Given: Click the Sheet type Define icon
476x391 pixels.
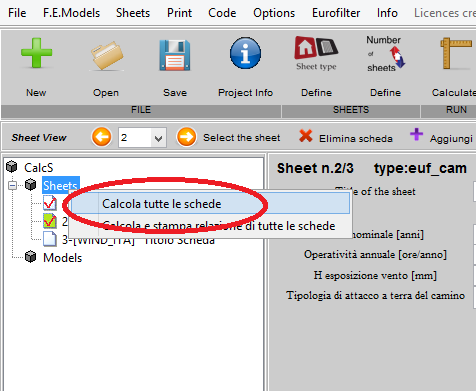Looking at the screenshot, I should pyautogui.click(x=316, y=53).
